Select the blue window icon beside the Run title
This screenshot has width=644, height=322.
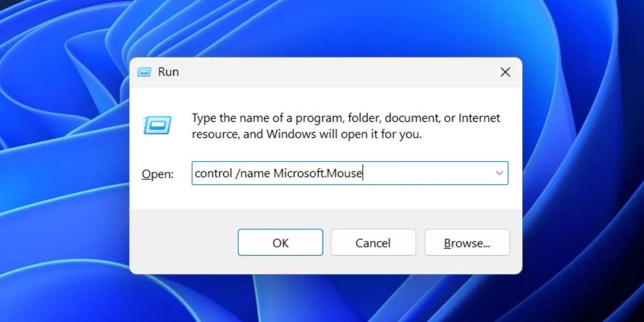(143, 71)
